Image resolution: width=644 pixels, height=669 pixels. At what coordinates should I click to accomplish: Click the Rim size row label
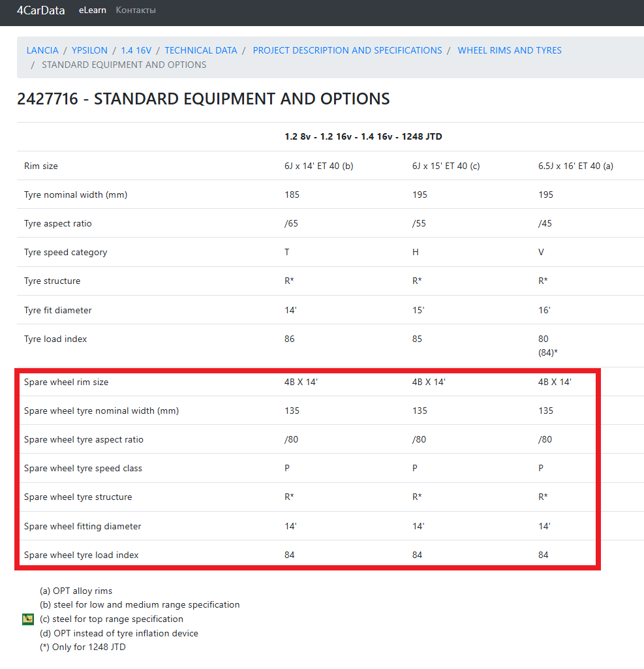[41, 166]
